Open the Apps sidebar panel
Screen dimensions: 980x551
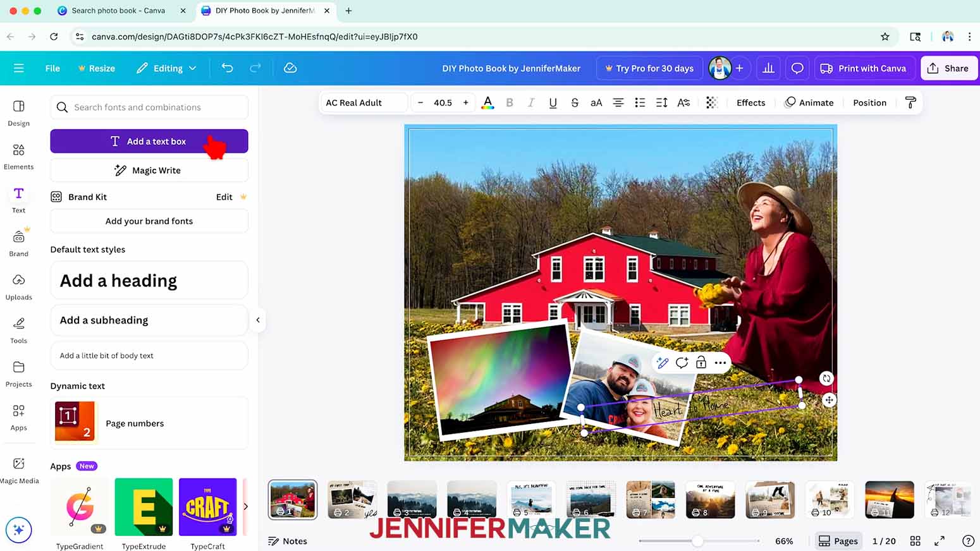[18, 418]
